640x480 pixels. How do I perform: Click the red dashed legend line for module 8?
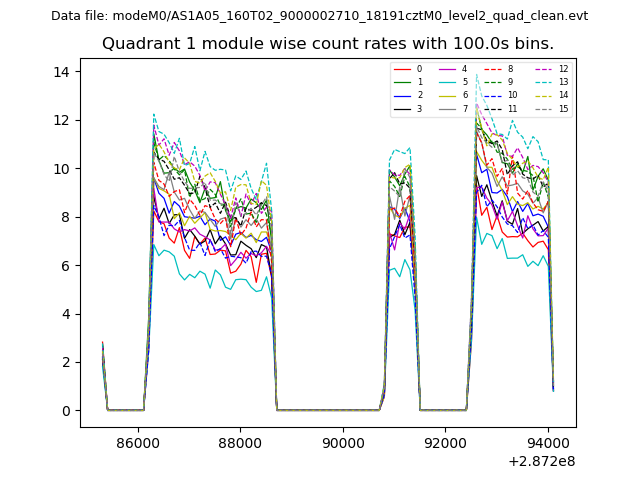493,69
